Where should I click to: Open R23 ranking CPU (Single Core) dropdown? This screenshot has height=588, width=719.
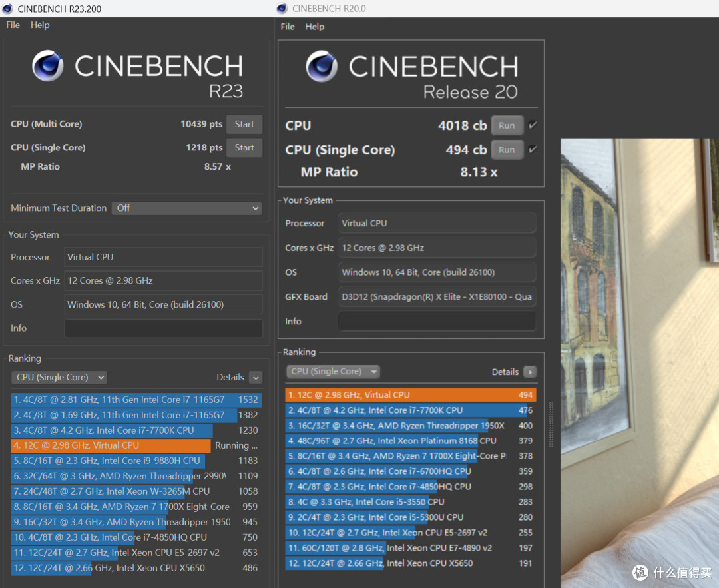tap(59, 377)
